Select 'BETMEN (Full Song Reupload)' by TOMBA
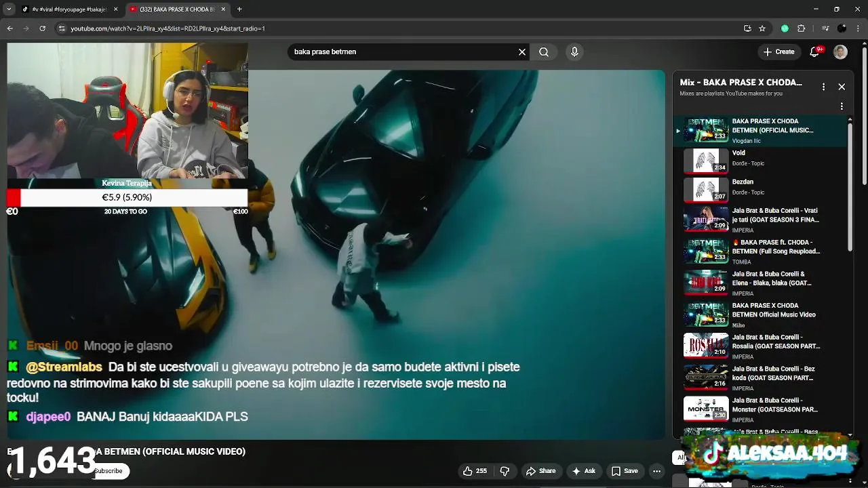 [761, 251]
